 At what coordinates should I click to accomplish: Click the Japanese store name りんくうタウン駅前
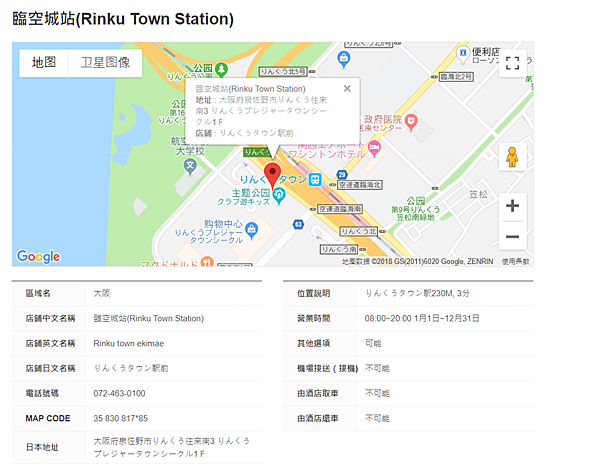click(x=131, y=368)
